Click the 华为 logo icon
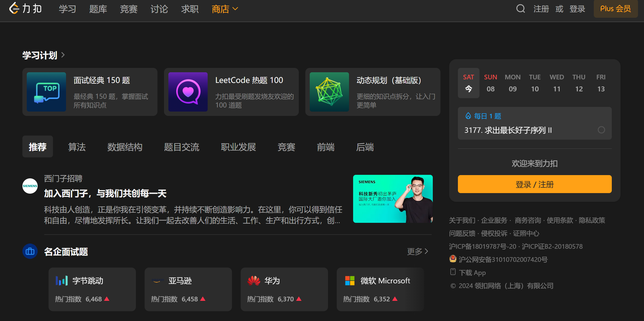This screenshot has height=321, width=644. click(x=254, y=280)
